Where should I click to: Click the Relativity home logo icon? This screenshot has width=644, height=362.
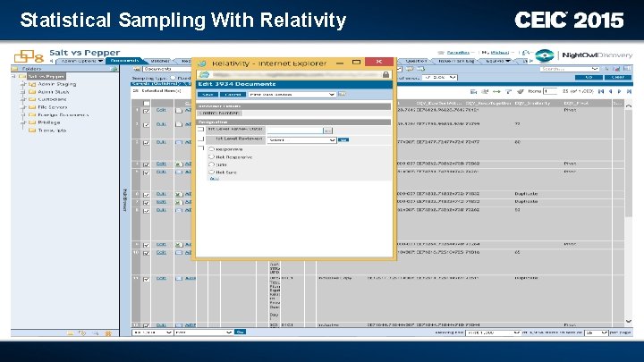click(28, 55)
